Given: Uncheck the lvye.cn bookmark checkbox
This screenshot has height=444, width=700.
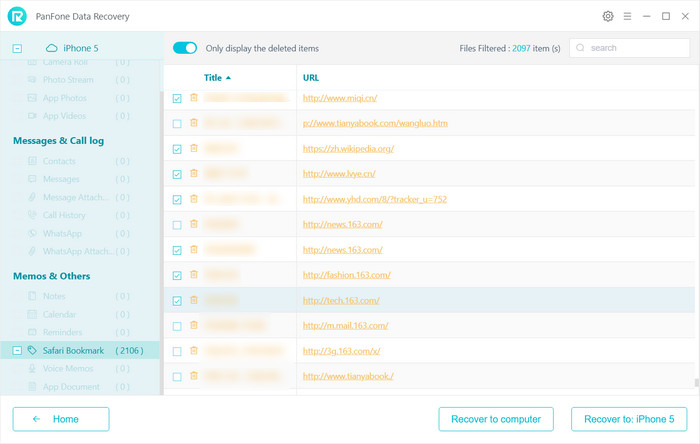Looking at the screenshot, I should point(177,174).
